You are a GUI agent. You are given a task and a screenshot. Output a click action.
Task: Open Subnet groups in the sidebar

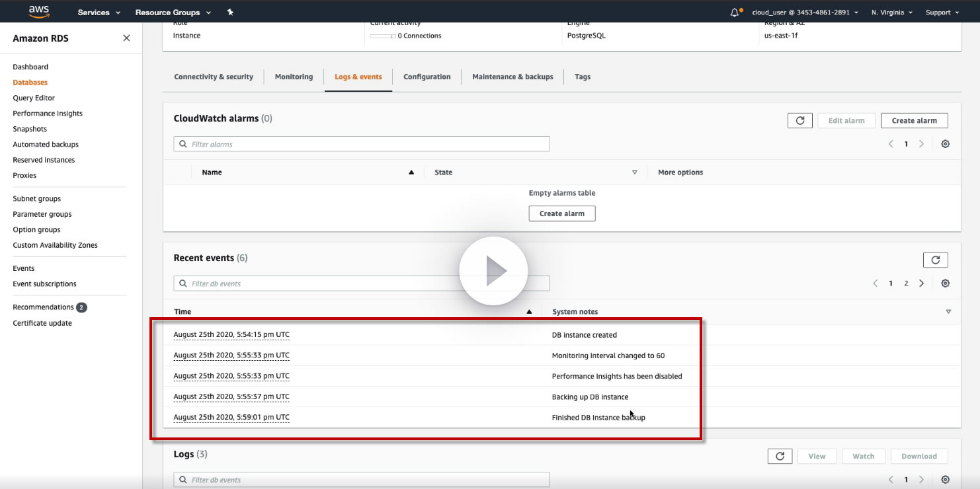37,198
